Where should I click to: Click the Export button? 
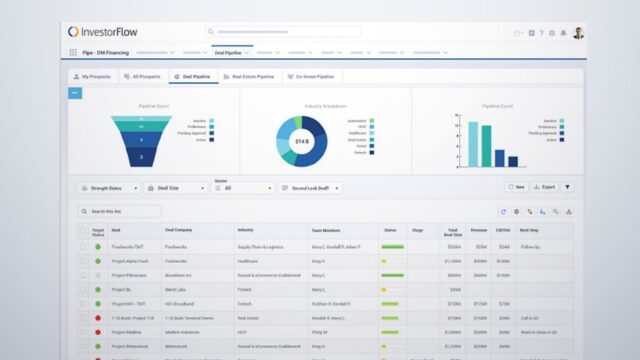pyautogui.click(x=544, y=187)
